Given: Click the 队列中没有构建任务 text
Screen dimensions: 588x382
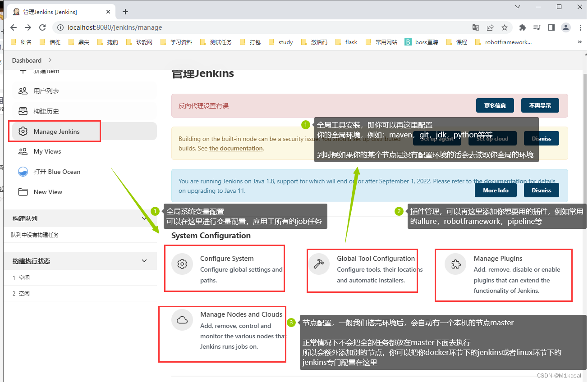Looking at the screenshot, I should (35, 235).
